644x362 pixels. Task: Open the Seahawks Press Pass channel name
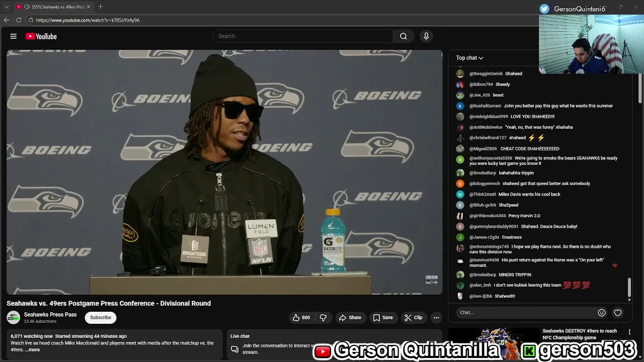[x=50, y=315]
